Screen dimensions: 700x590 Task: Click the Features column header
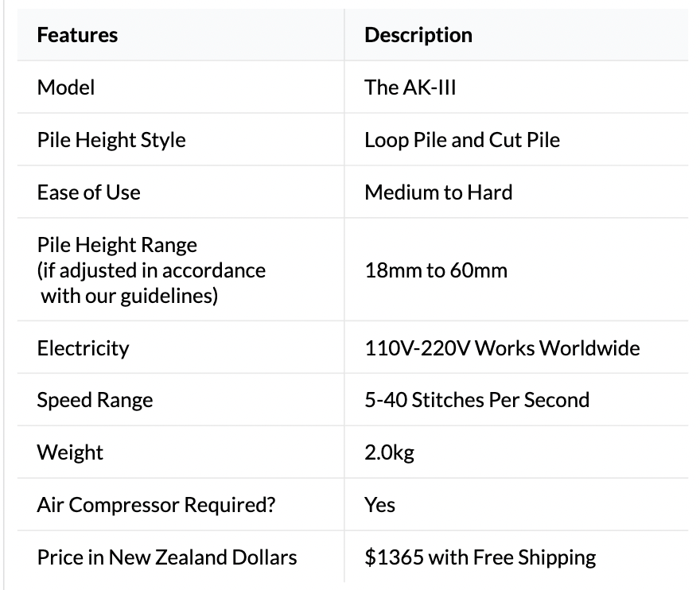tap(77, 35)
